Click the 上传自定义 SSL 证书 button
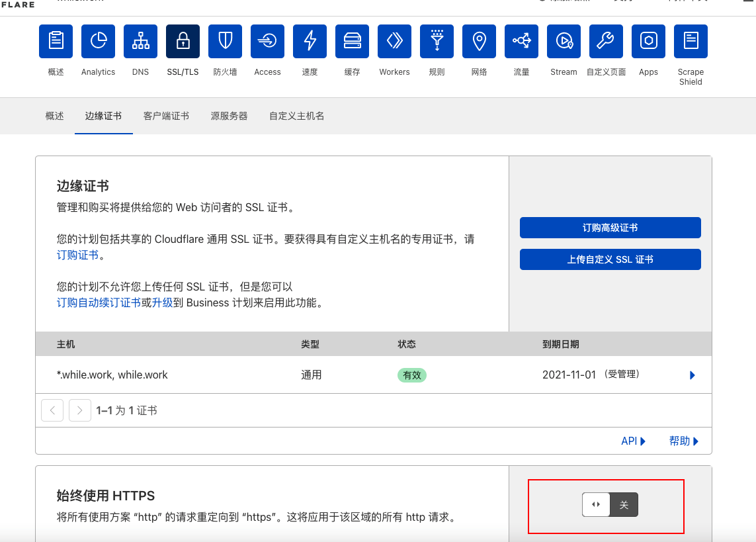Image resolution: width=756 pixels, height=542 pixels. [x=610, y=259]
